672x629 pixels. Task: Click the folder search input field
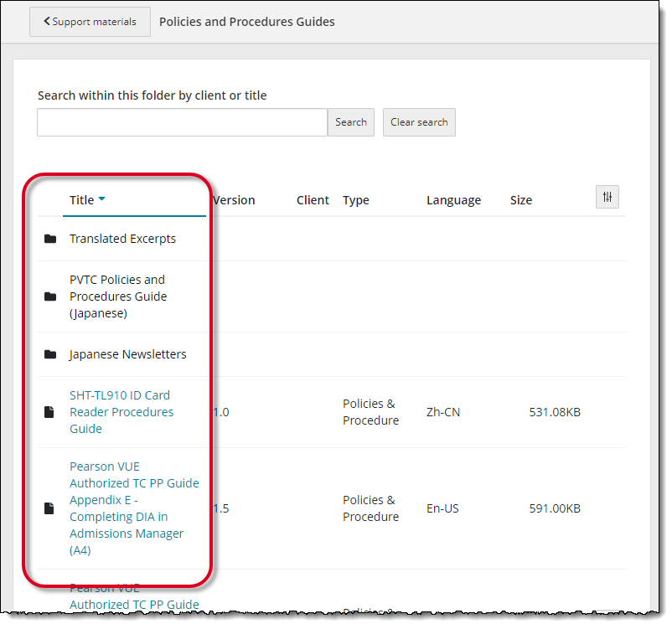182,122
